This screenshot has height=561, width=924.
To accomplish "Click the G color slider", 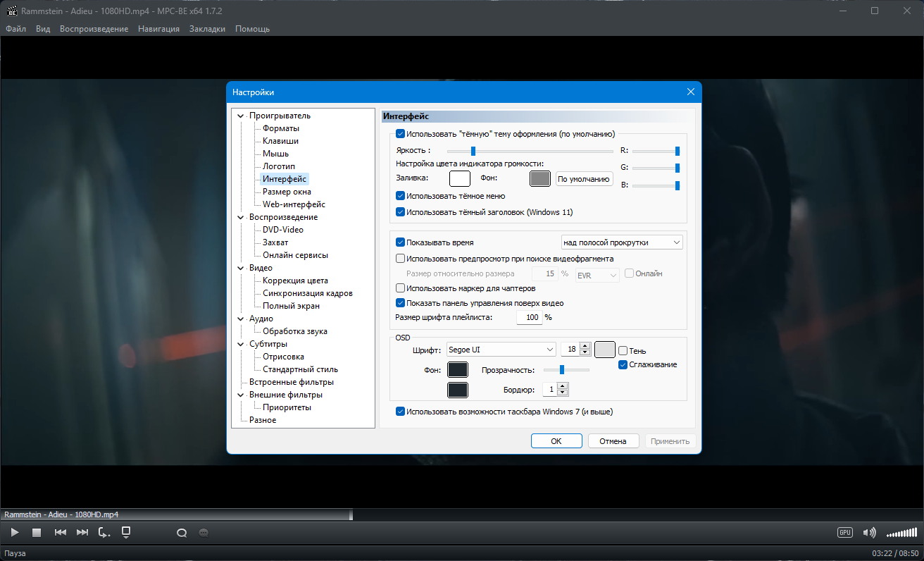I will [x=656, y=168].
